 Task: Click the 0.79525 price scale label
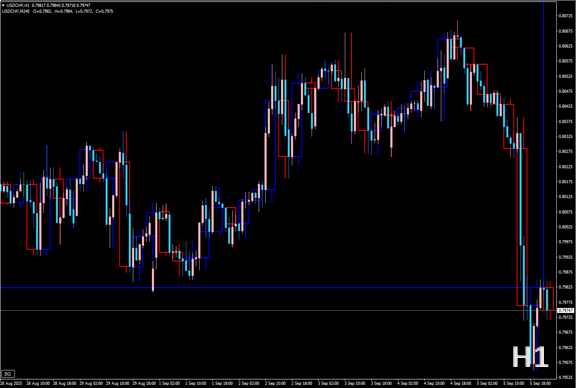pos(566,377)
